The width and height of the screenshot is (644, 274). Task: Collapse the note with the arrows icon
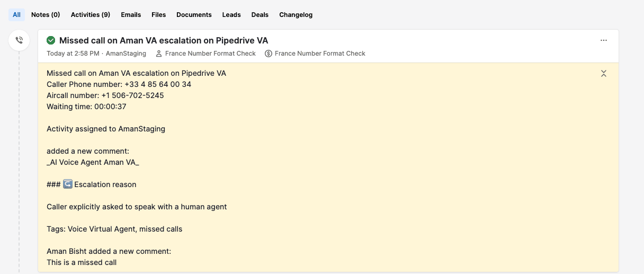point(604,74)
